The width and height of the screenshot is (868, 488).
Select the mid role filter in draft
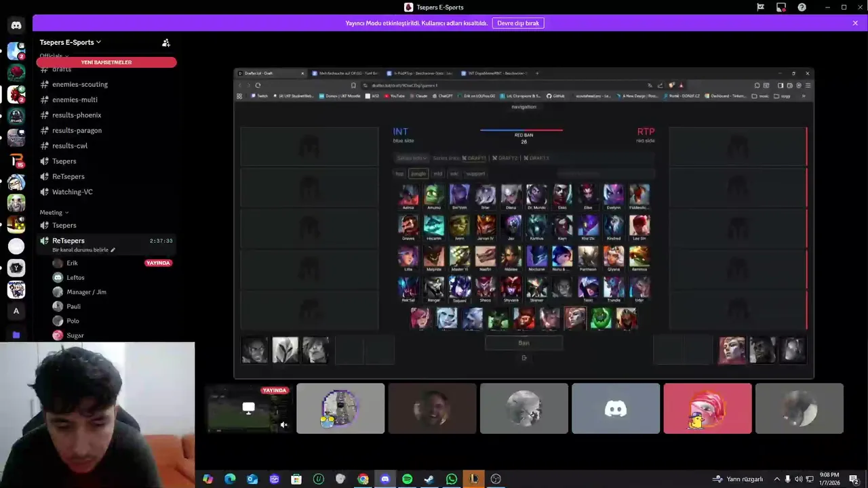click(x=437, y=174)
